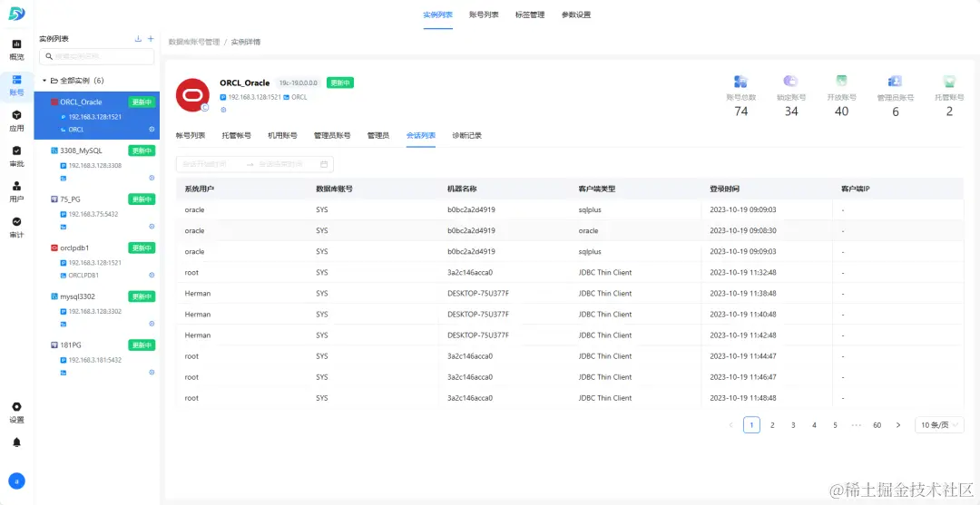The height and width of the screenshot is (505, 980).
Task: Go to page 3
Action: [793, 425]
